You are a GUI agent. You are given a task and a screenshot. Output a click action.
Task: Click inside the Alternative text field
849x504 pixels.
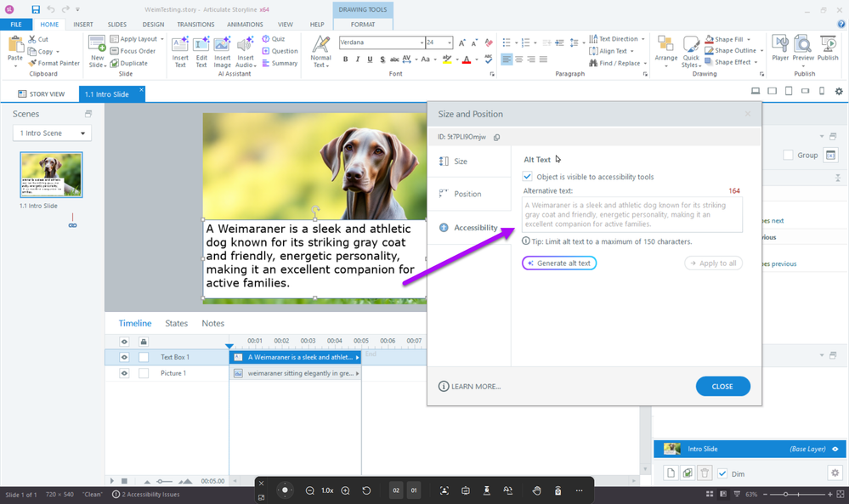click(x=631, y=214)
